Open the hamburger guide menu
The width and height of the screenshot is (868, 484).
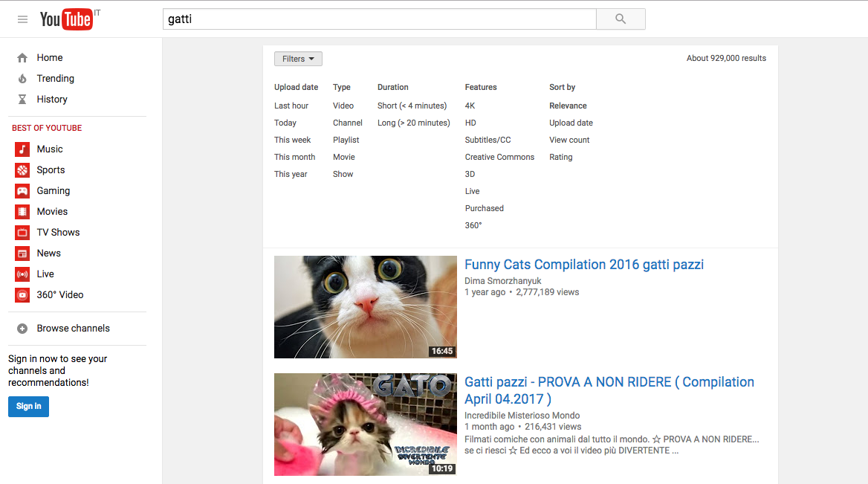pos(22,19)
